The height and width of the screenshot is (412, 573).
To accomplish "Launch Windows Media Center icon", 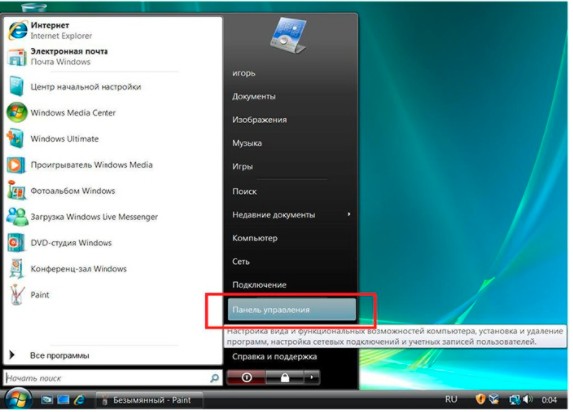I will [17, 113].
